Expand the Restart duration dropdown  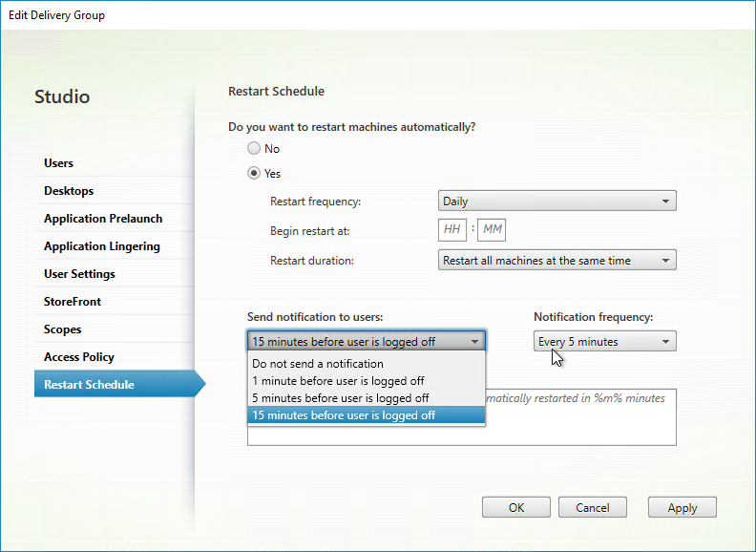(x=556, y=260)
